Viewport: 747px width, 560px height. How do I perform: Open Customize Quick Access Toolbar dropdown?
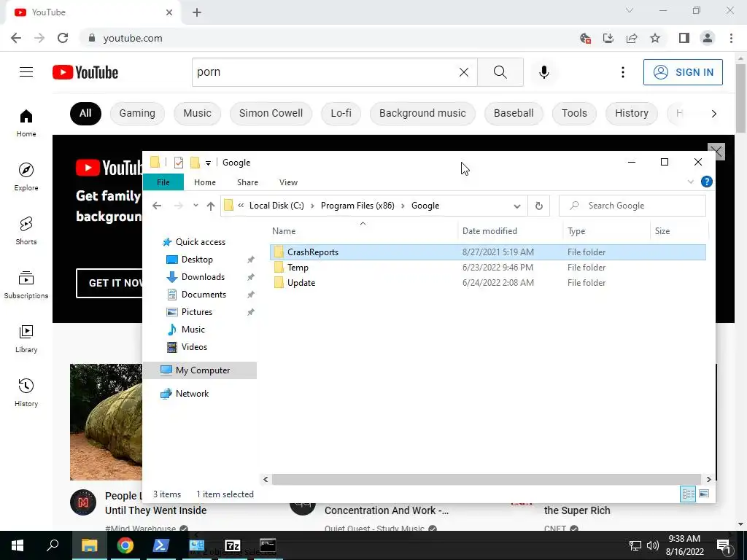(x=208, y=163)
